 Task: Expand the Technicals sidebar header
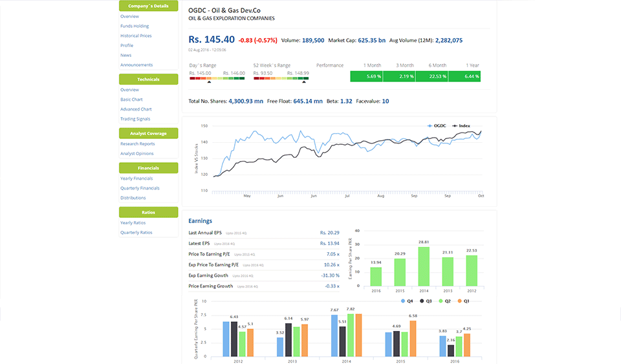[x=148, y=80]
